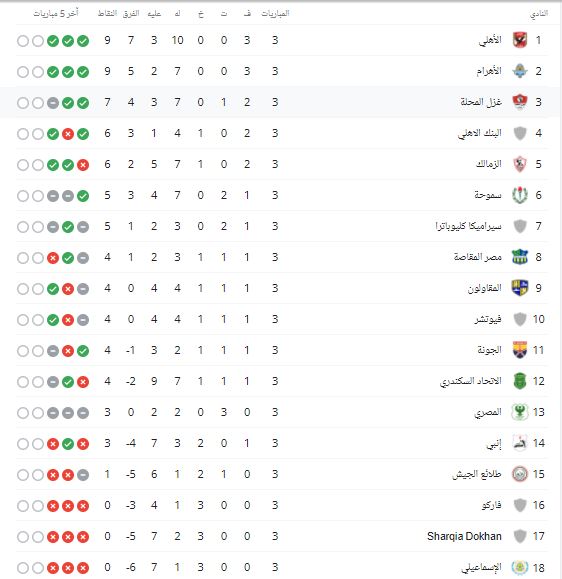The height and width of the screenshot is (579, 562).
Task: Click the Al Ittihad Alexandria green crest in row 12
Action: tap(520, 381)
